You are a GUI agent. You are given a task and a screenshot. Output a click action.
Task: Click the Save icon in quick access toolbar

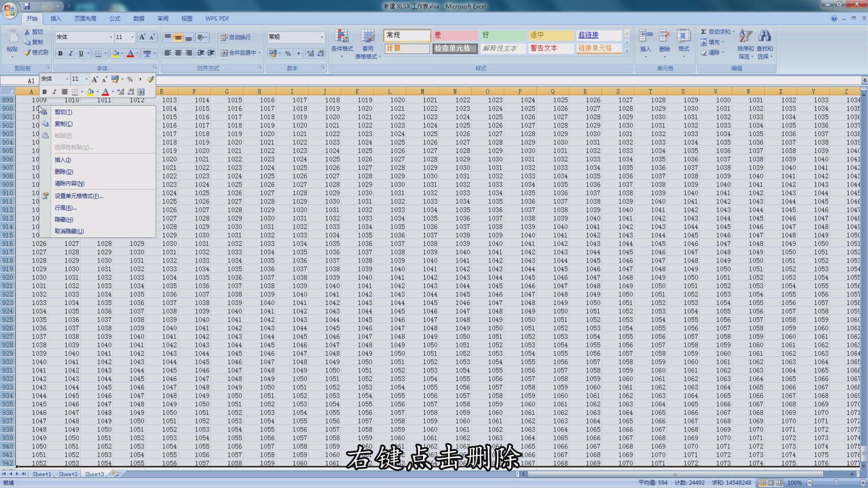pos(27,6)
